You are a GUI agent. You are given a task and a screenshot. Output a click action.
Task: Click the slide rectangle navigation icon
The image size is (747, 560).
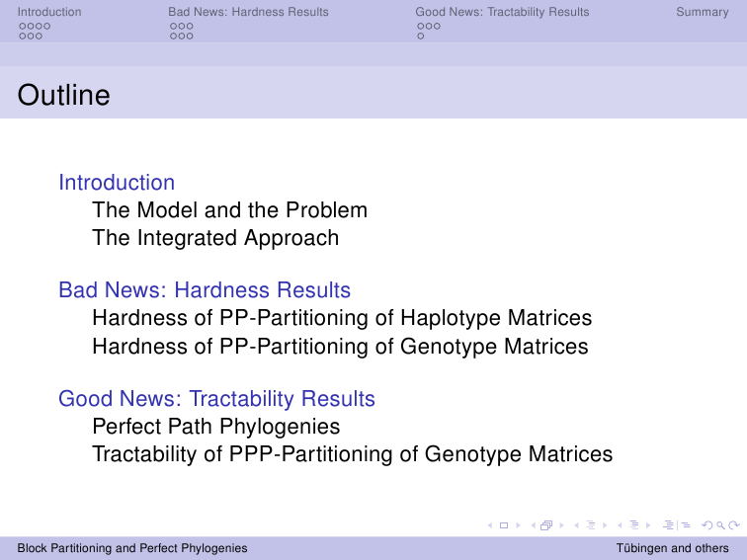coord(504,525)
